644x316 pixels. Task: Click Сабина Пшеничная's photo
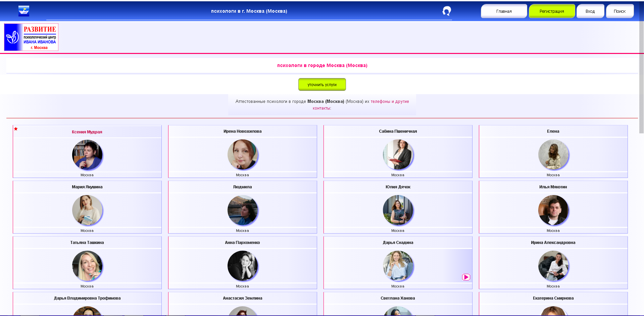(398, 155)
